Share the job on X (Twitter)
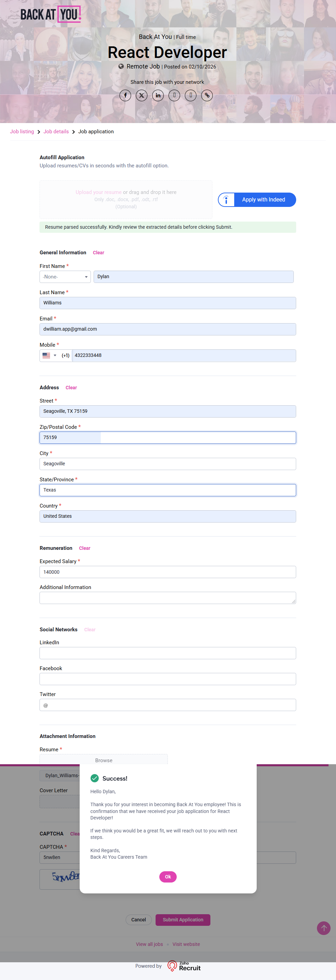 coord(141,95)
